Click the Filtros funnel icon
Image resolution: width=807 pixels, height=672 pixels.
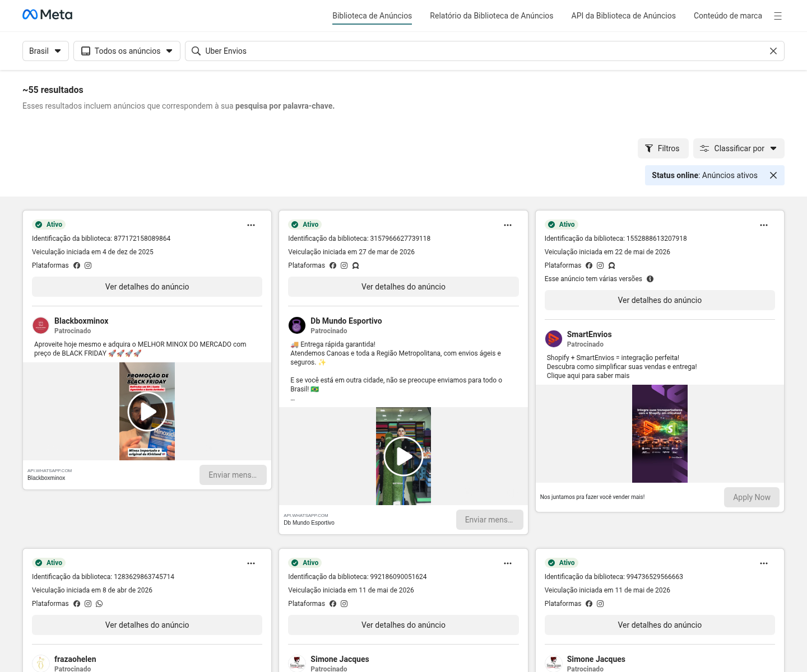(649, 148)
